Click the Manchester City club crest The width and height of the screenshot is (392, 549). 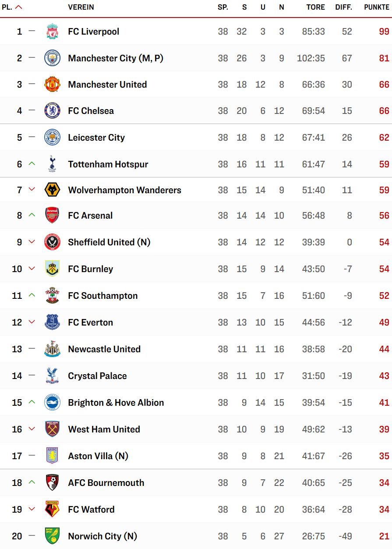point(52,58)
